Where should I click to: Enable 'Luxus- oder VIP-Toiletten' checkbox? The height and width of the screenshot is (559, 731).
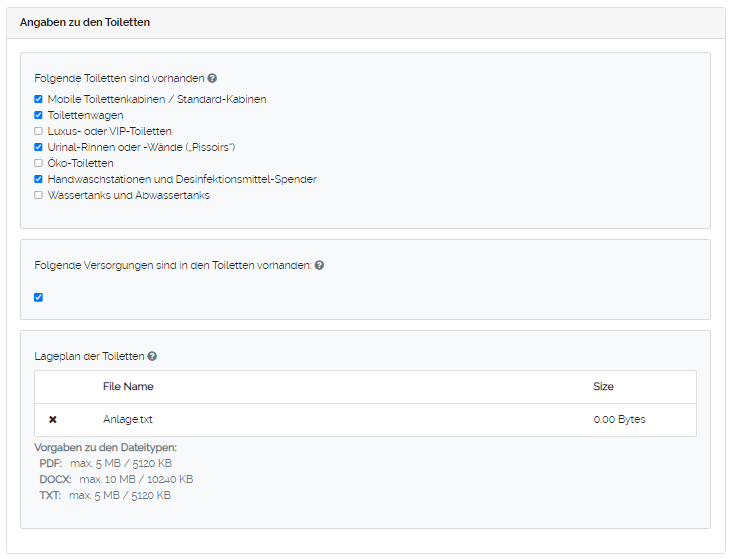pos(38,131)
